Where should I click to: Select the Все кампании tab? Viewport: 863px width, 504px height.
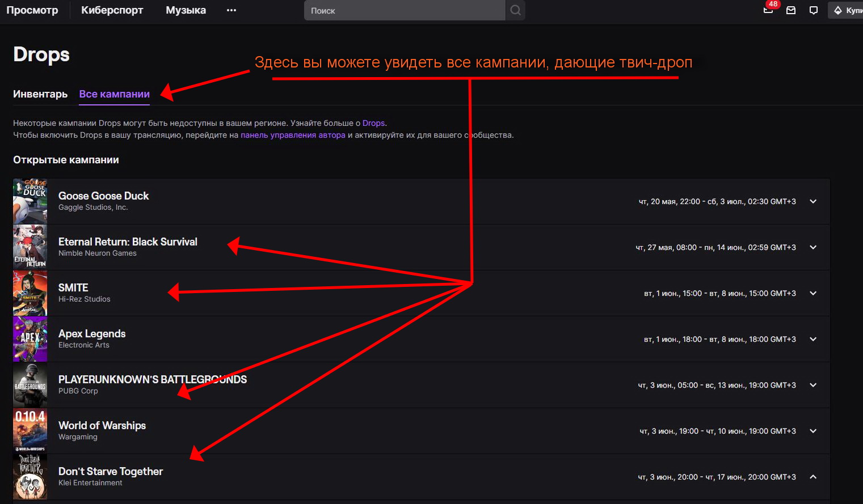click(x=115, y=94)
